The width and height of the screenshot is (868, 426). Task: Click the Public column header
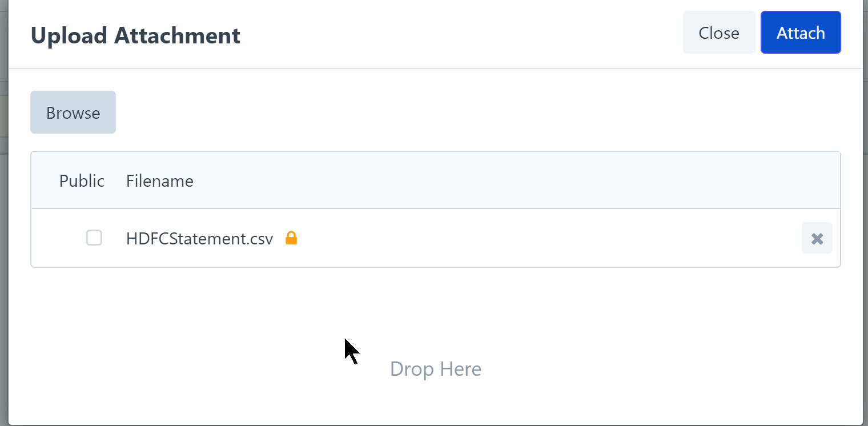[x=82, y=181]
